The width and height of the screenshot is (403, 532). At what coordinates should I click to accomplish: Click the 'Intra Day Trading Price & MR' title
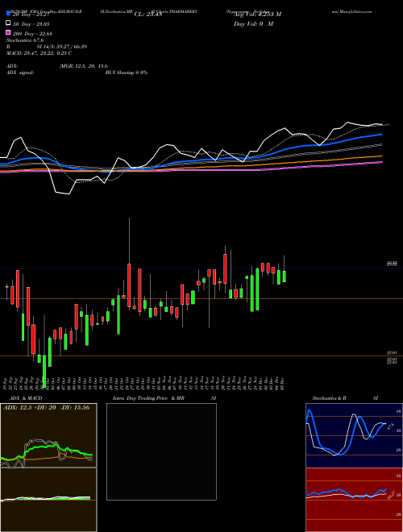coord(148,398)
